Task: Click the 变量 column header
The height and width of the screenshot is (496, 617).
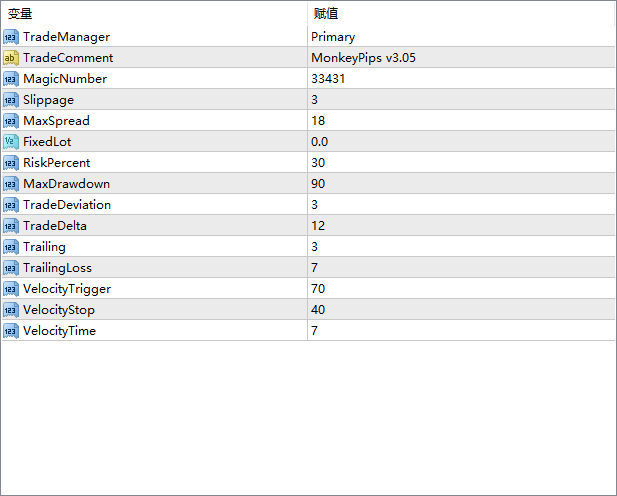Action: click(21, 14)
